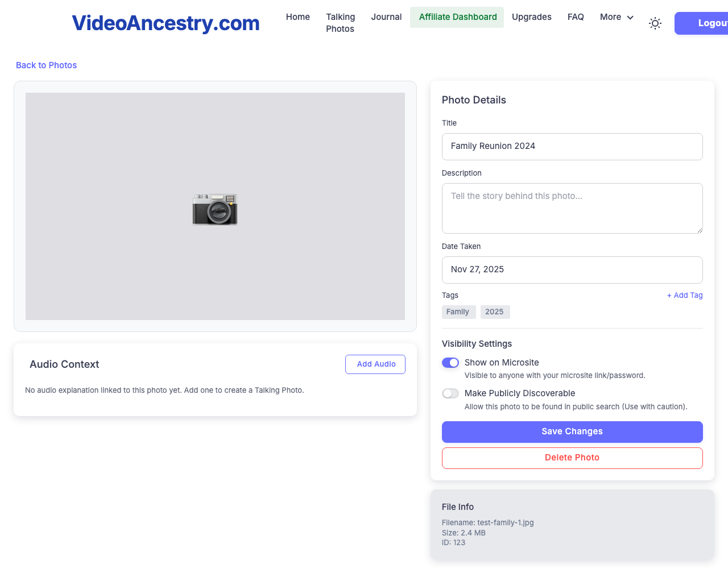Expand the More navigation dropdown

point(617,17)
